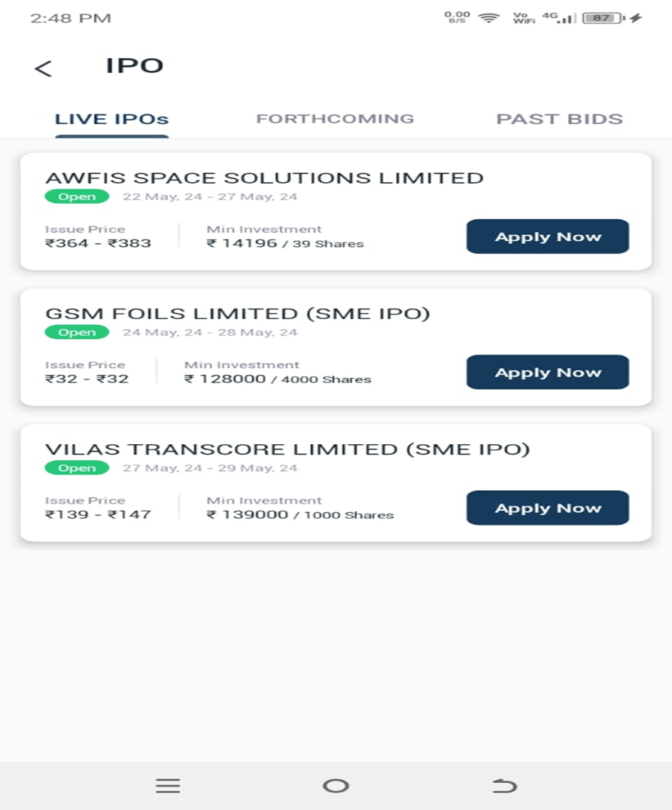
Task: Open the GSM FOILS LIMITED card title
Action: [238, 314]
